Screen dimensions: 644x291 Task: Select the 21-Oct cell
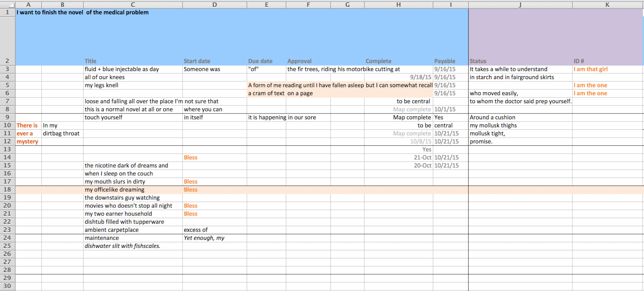(x=399, y=158)
